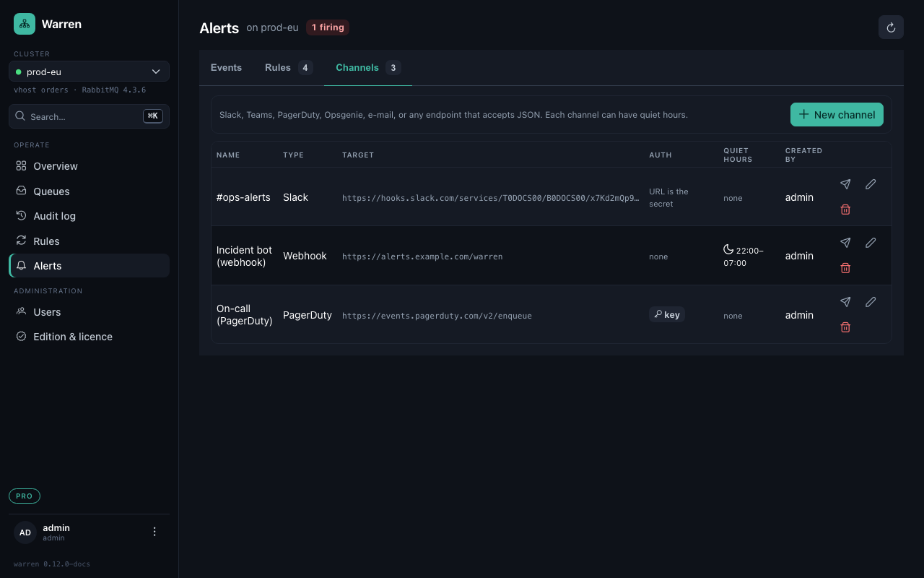This screenshot has width=924, height=578.
Task: Open Edition & licence page
Action: click(89, 337)
